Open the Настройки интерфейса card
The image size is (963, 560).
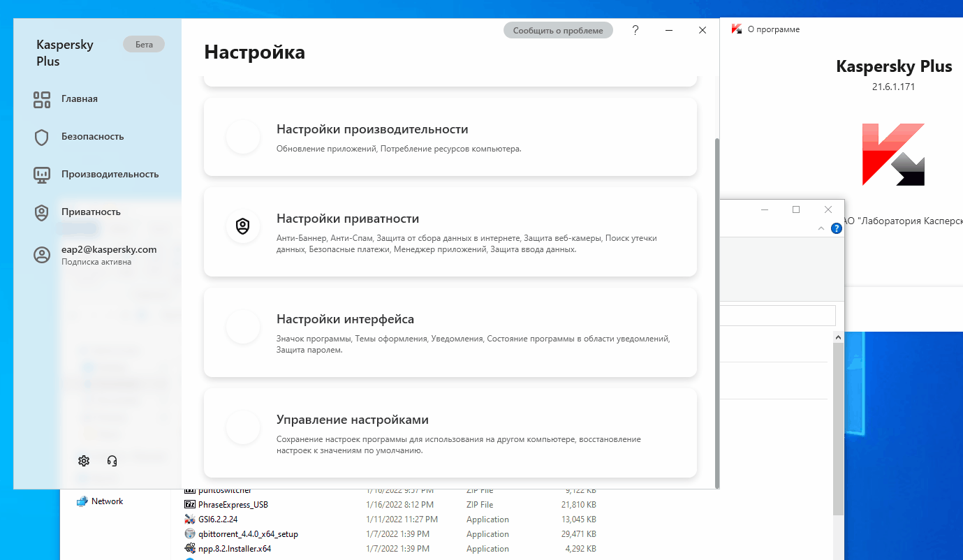[x=450, y=332]
